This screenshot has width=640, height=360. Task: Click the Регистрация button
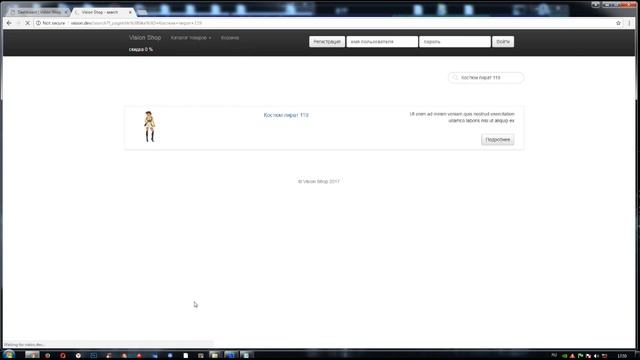click(327, 42)
